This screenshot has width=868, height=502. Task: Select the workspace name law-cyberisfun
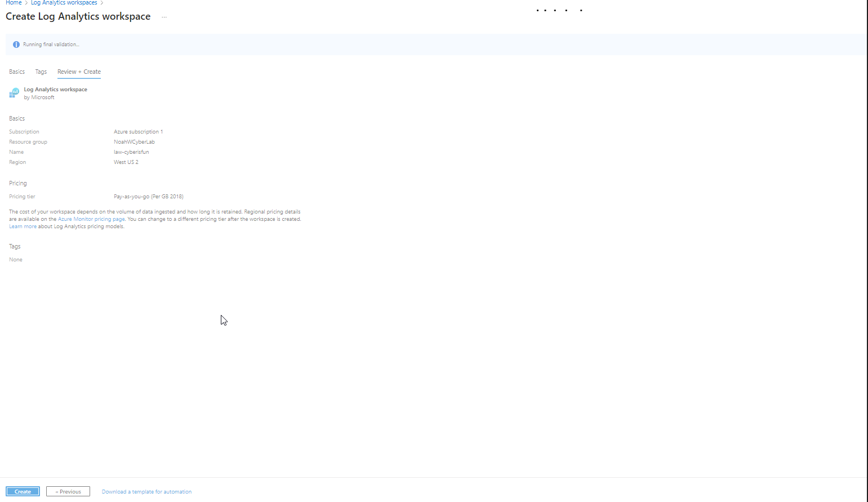point(131,152)
